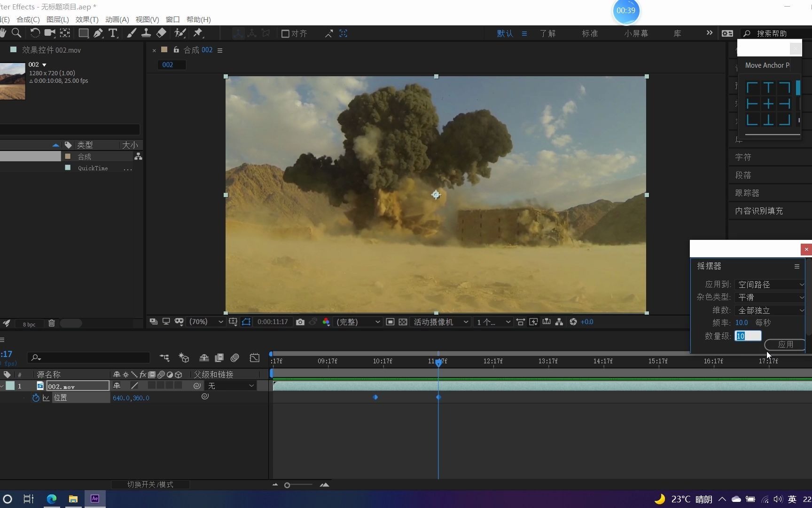Click 切换开关/模式 toggle button
The image size is (812, 508).
pyautogui.click(x=150, y=484)
